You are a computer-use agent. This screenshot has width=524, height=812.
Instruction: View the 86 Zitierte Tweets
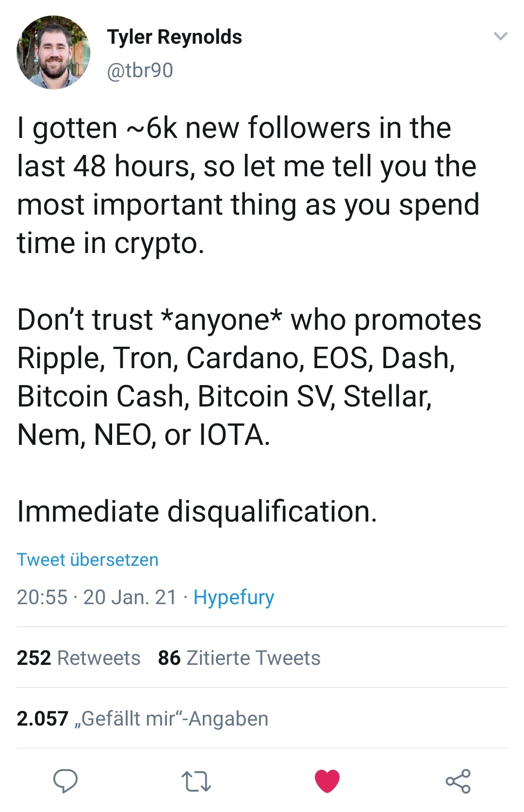coord(239,658)
